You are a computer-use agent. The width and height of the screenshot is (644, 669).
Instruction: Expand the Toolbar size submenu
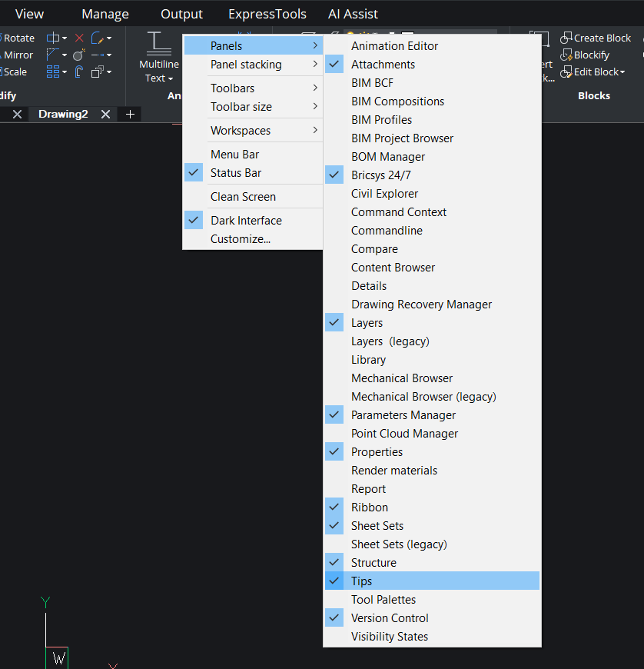pyautogui.click(x=245, y=107)
